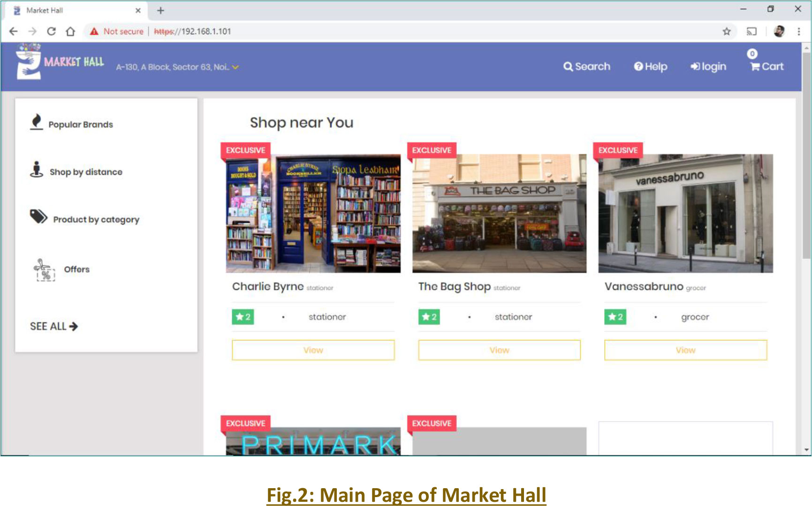Click the Market Hall logo
812x506 pixels.
coord(60,61)
